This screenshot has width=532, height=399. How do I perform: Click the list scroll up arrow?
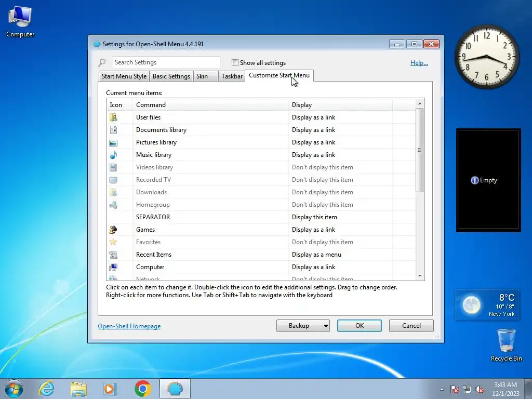tap(420, 103)
